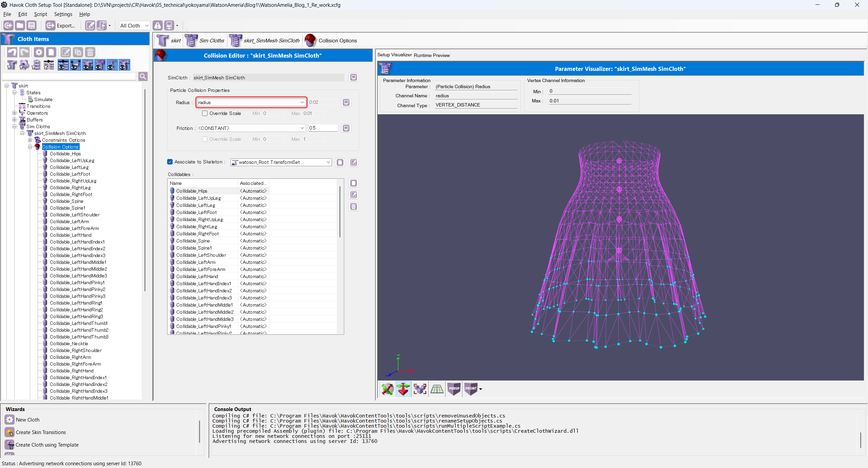Screen dimensions: 868x468
Task: Click new collidable icon beside Collidables list
Action: pos(354,183)
